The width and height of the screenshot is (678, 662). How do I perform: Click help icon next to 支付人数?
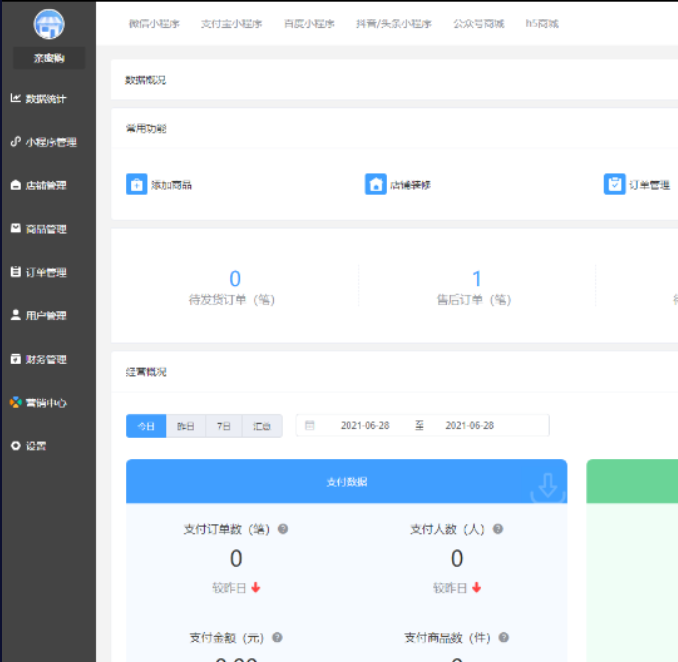(x=498, y=529)
